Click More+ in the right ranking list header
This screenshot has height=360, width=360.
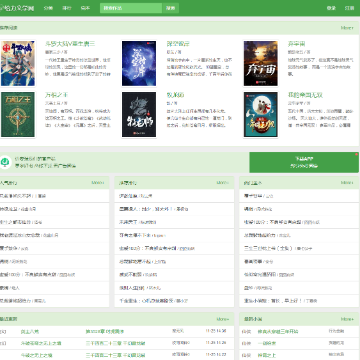(347, 183)
